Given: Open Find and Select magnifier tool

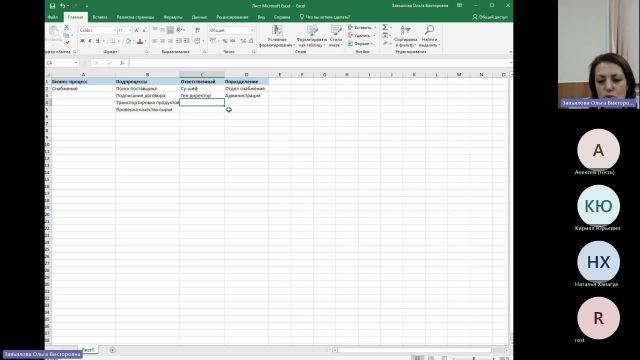Looking at the screenshot, I should [x=429, y=36].
